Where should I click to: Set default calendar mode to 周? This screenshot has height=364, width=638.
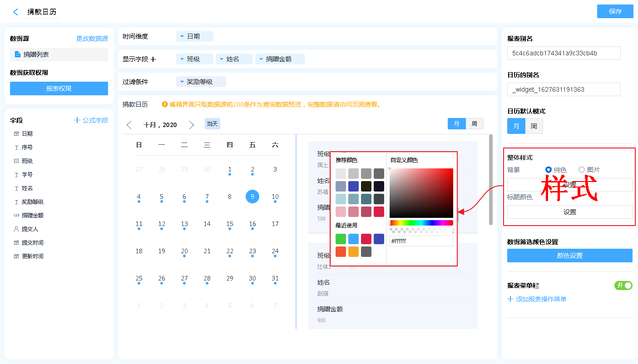534,126
